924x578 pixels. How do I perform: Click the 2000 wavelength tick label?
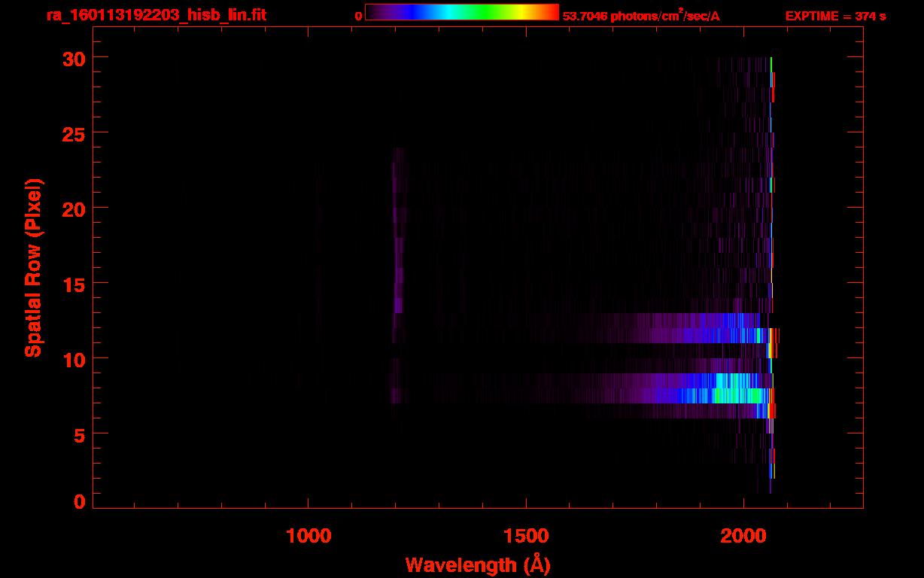(x=743, y=536)
